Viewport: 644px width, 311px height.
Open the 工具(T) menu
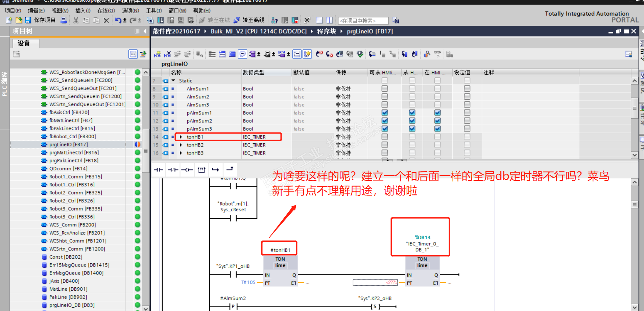154,10
